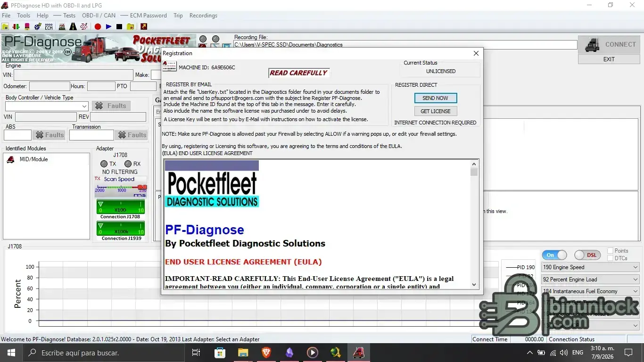Click the red wiring diagram toolbar icon
The image size is (644, 362).
pyautogui.click(x=83, y=27)
